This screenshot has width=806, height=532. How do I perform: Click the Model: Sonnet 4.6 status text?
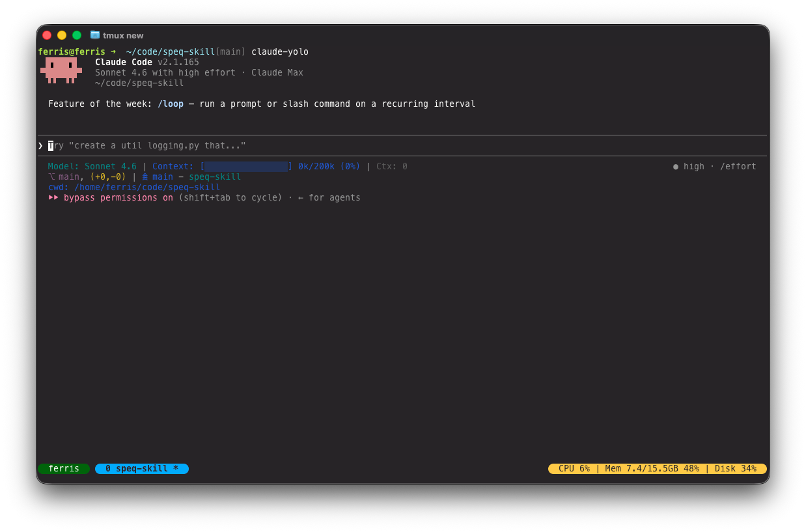(92, 166)
